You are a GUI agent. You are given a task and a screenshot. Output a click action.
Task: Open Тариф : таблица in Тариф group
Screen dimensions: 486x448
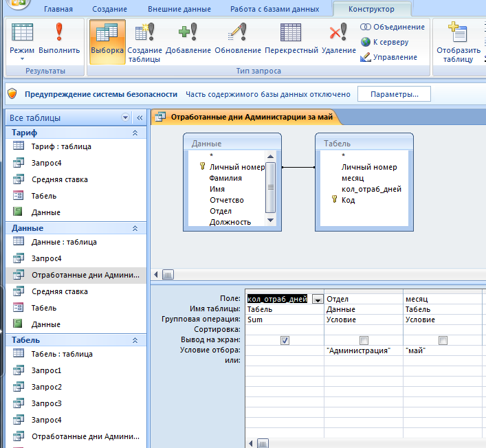[76, 146]
